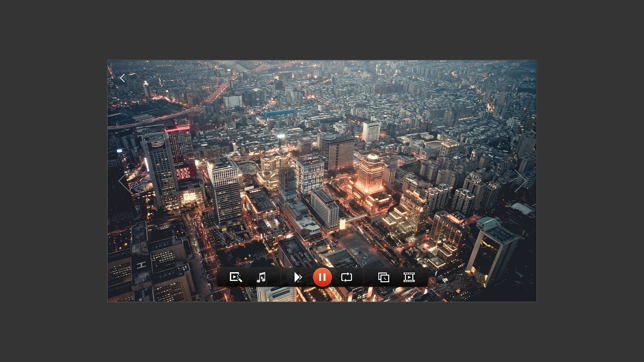Image resolution: width=644 pixels, height=362 pixels.
Task: Click the city skyline photo
Action: [x=322, y=151]
